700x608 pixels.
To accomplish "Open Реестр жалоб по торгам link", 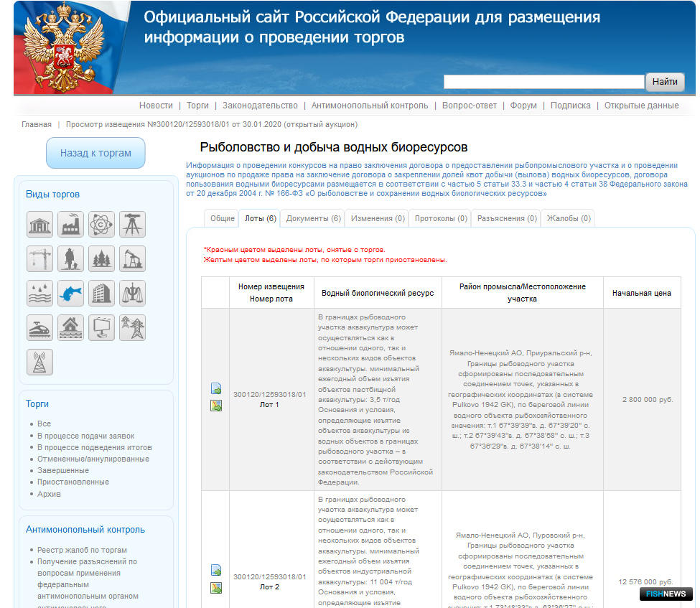I will coord(82,550).
